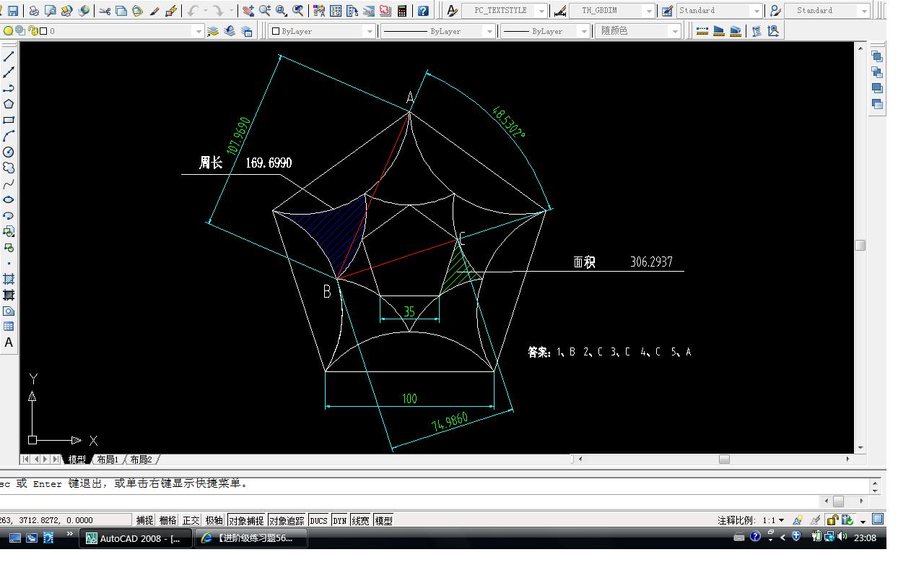The height and width of the screenshot is (578, 924).
Task: Toggle 极轴 polar tracking
Action: click(214, 520)
